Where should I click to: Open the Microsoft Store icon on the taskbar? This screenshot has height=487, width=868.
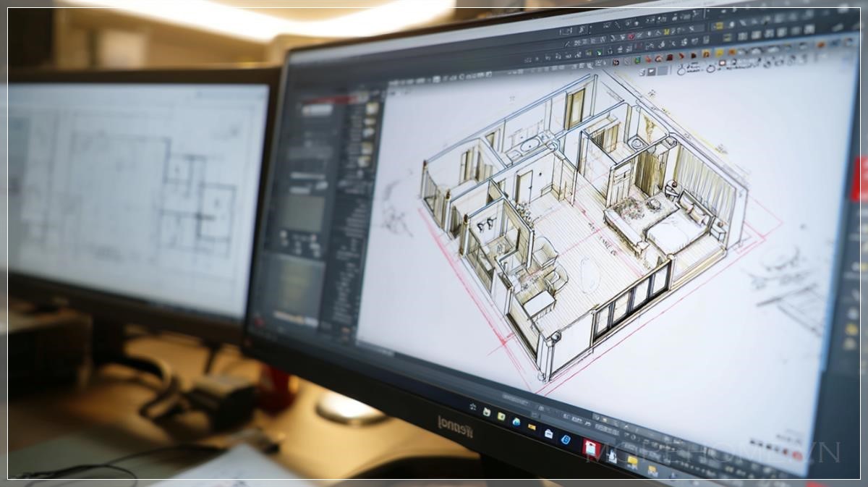pyautogui.click(x=548, y=433)
